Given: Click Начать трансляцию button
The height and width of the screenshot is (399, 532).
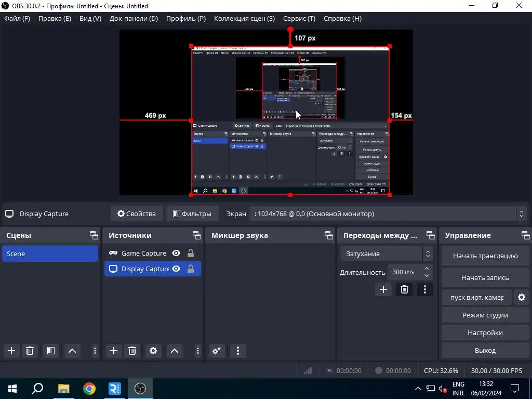Looking at the screenshot, I should 485,256.
